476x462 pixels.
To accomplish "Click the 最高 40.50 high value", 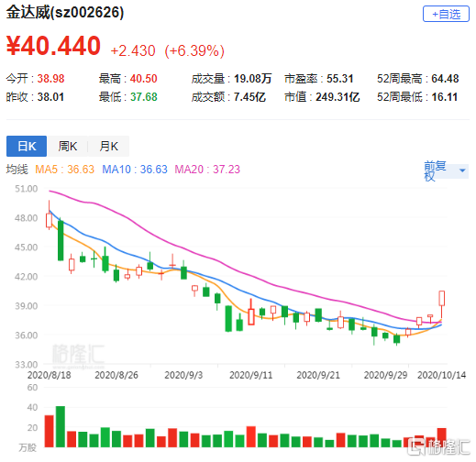I will coord(128,79).
